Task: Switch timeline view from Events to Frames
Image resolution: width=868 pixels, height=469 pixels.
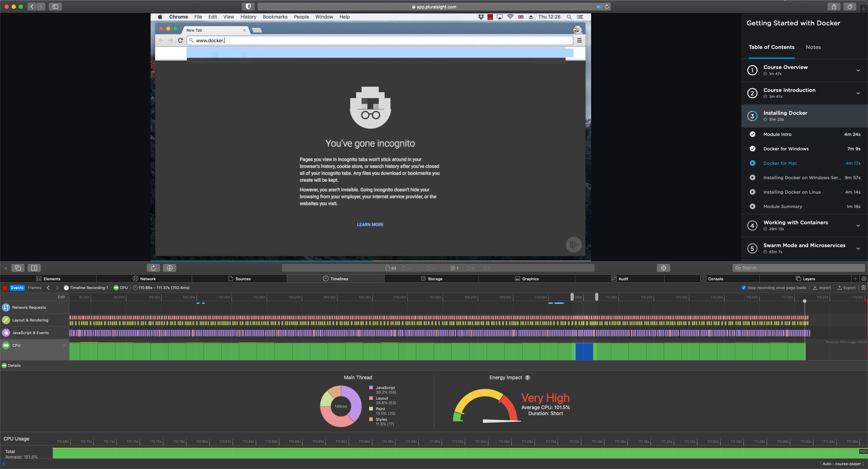Action: click(34, 288)
